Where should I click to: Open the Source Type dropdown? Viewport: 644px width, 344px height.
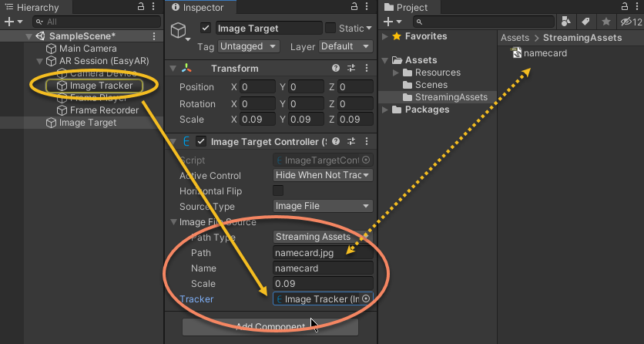coord(323,206)
